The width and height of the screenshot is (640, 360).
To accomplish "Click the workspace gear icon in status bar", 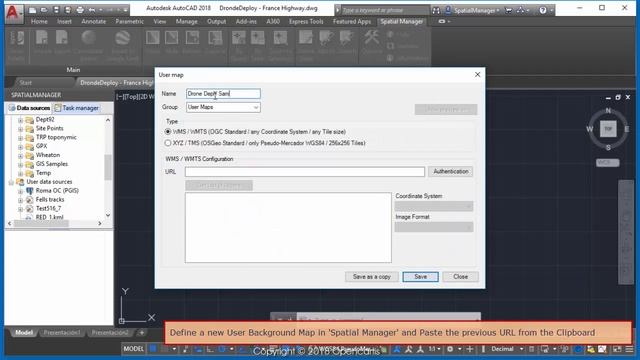I will click(450, 349).
